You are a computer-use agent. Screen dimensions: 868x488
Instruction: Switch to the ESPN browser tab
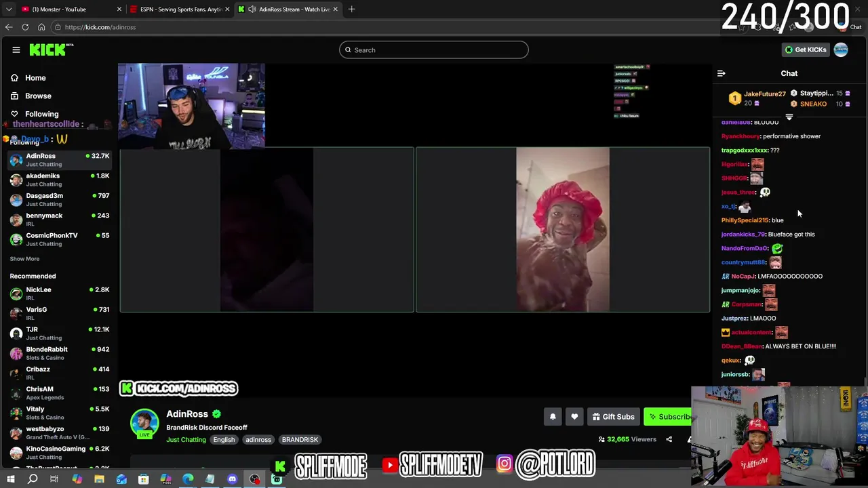(180, 9)
